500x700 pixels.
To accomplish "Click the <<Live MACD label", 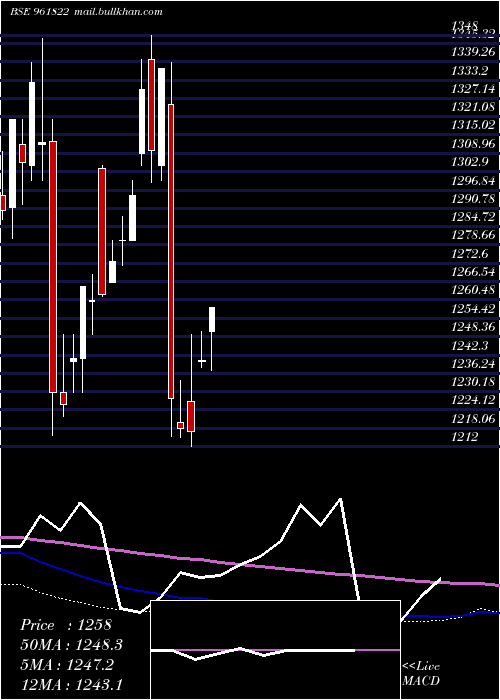I will (421, 674).
